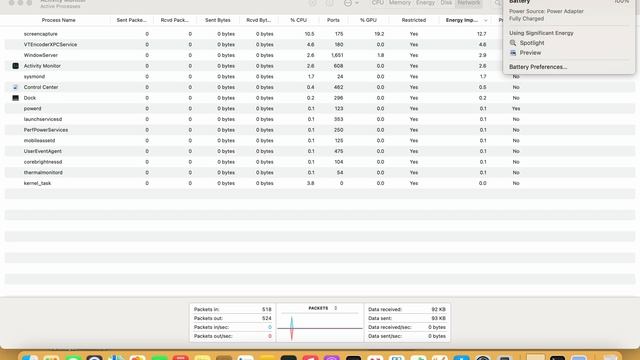Click the Dock process row icon
Viewport: 640px width, 360px height.
(x=16, y=98)
